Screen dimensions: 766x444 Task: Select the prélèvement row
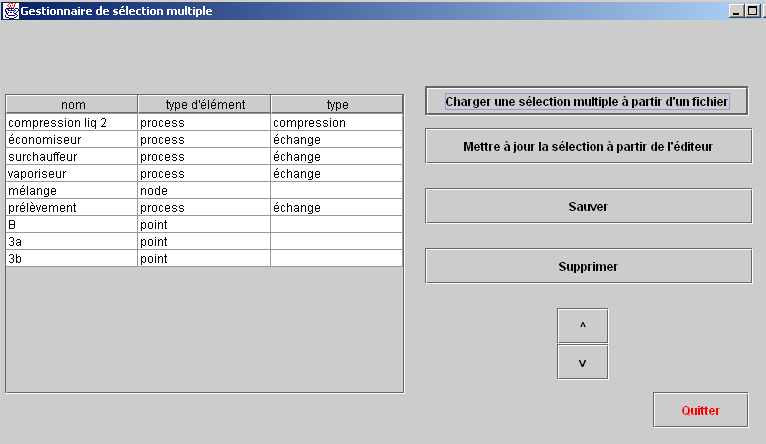click(x=204, y=208)
